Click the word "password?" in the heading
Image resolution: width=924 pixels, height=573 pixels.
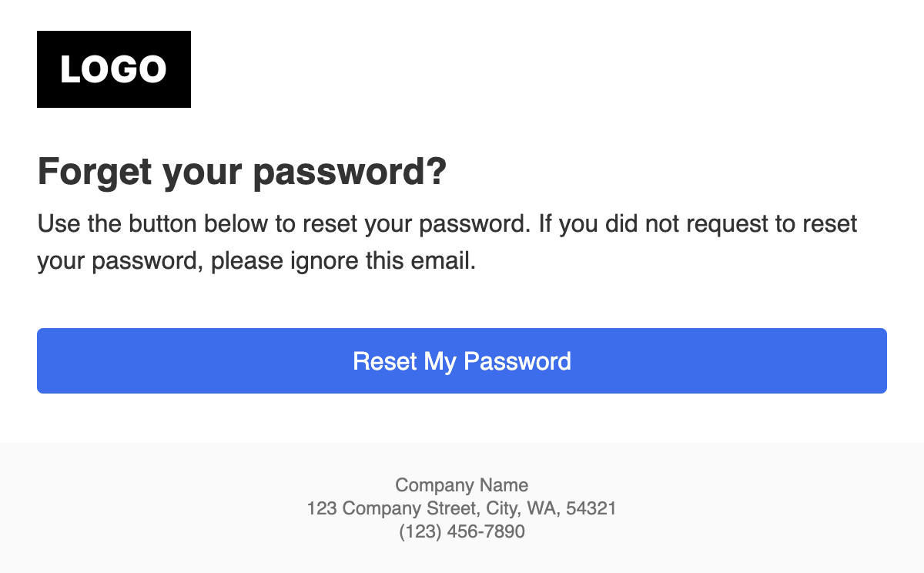[x=350, y=171]
